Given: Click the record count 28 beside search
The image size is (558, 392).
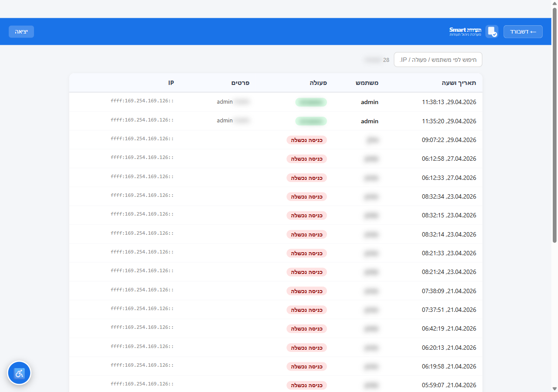Looking at the screenshot, I should point(386,60).
